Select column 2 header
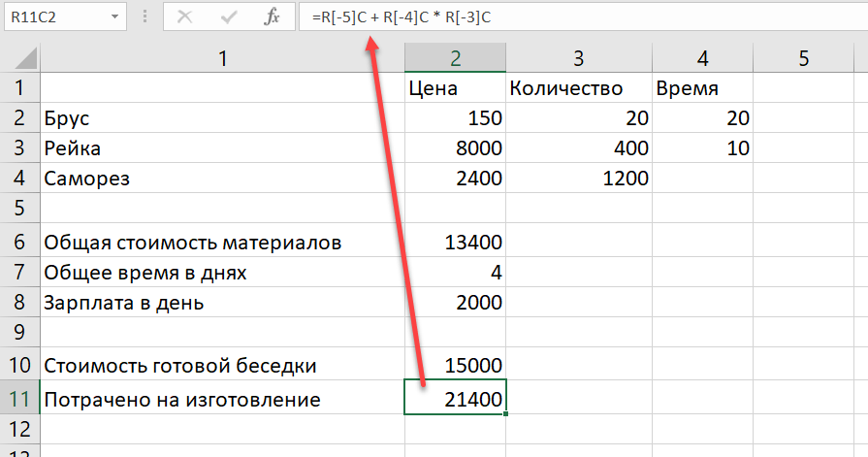The height and width of the screenshot is (457, 868). [x=455, y=58]
